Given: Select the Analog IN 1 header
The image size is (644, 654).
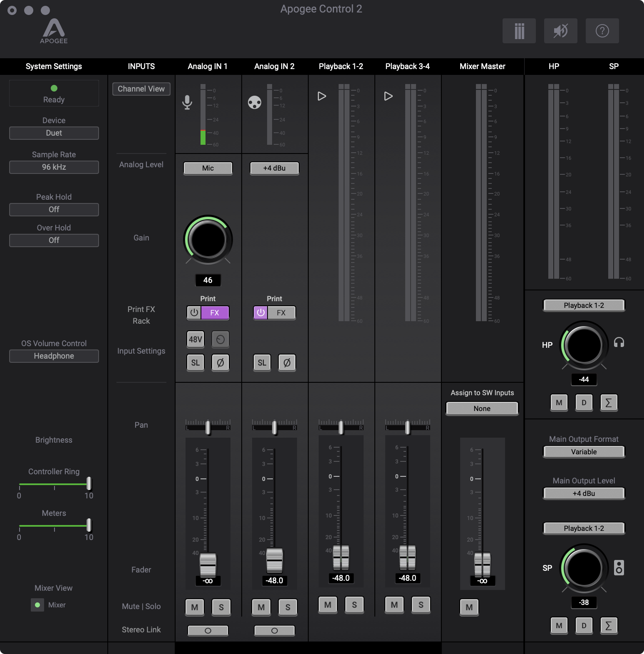Looking at the screenshot, I should [x=208, y=66].
